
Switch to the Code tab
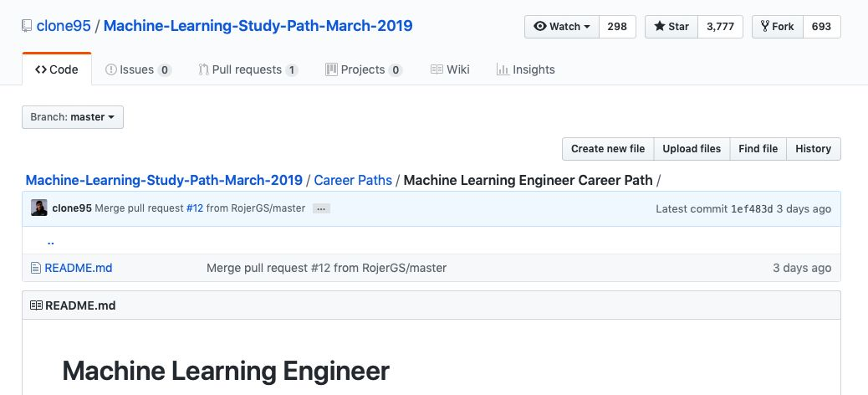tap(57, 69)
